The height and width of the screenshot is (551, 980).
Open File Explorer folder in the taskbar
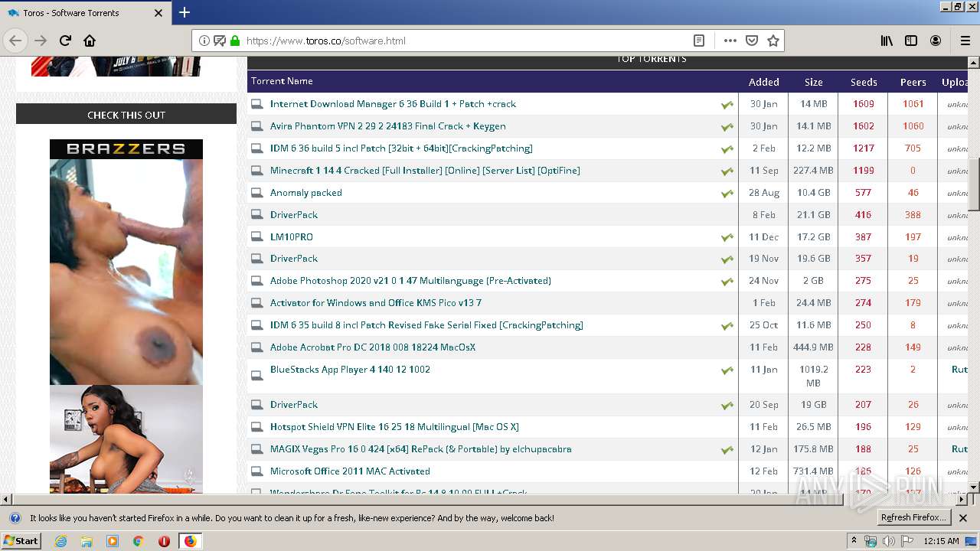(87, 541)
